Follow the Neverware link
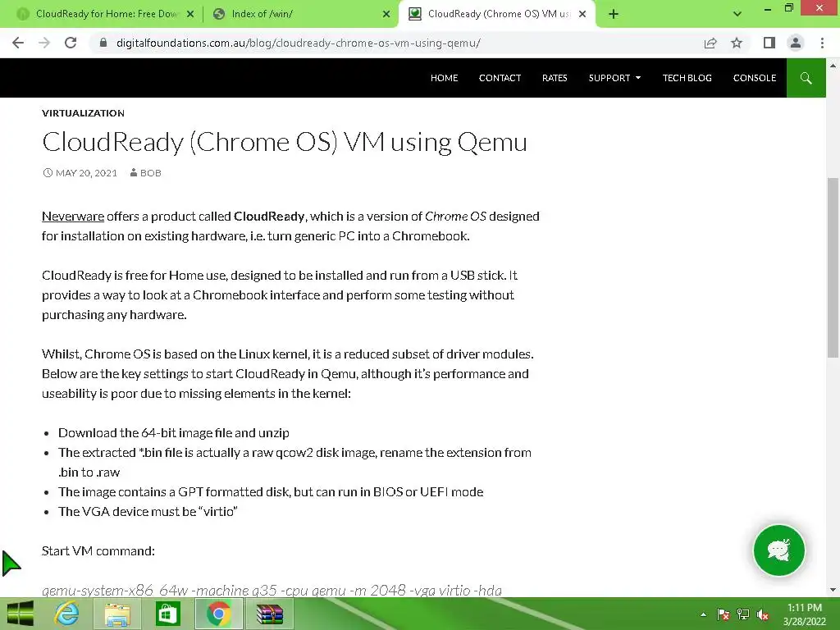This screenshot has height=630, width=840. (73, 217)
